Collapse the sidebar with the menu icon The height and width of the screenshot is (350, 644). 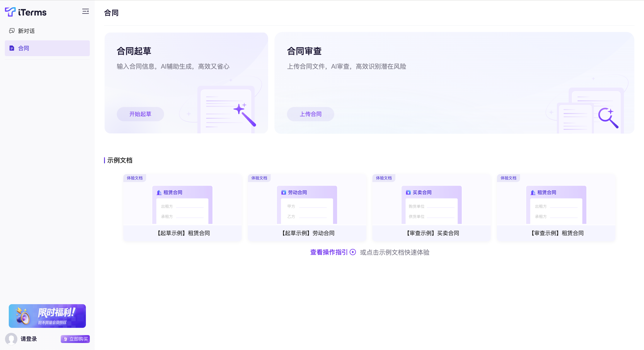[x=85, y=12]
